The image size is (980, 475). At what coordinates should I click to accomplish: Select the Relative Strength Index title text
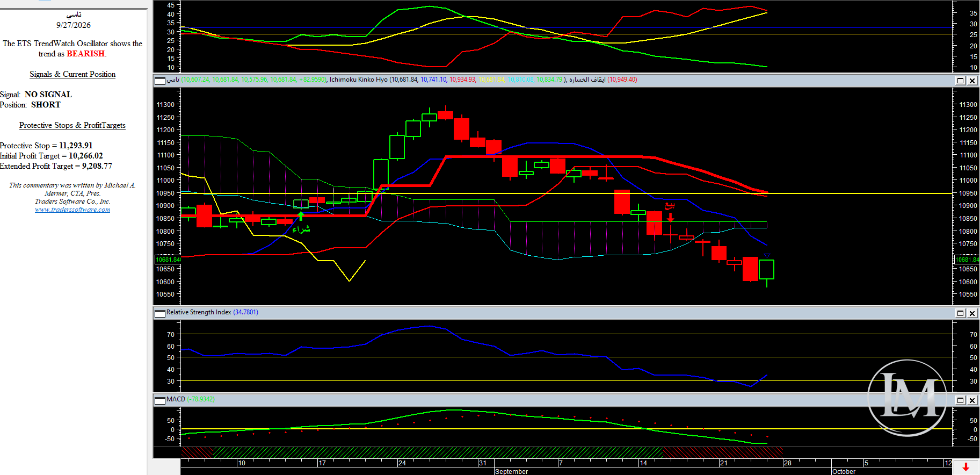click(199, 312)
